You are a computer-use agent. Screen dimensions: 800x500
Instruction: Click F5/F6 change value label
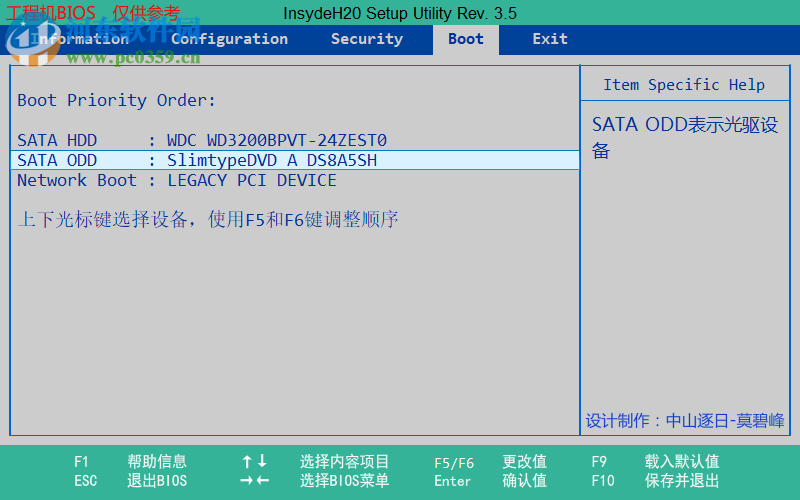[490, 462]
